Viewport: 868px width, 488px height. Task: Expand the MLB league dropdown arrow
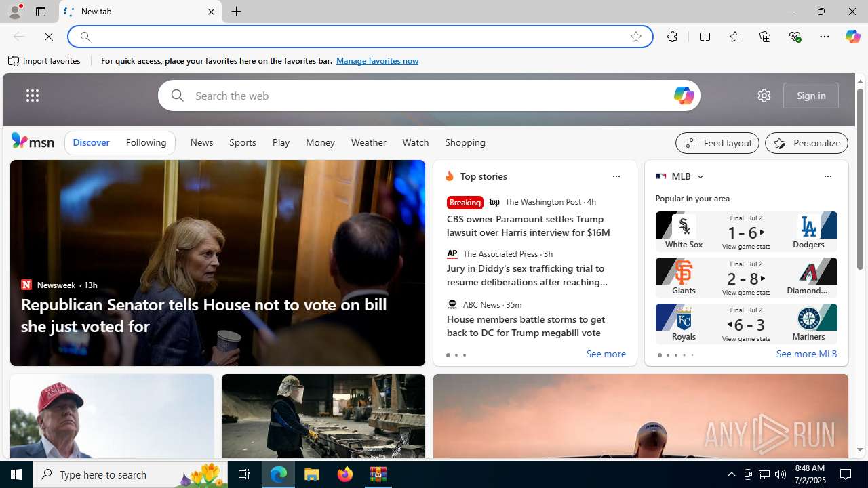click(x=700, y=176)
